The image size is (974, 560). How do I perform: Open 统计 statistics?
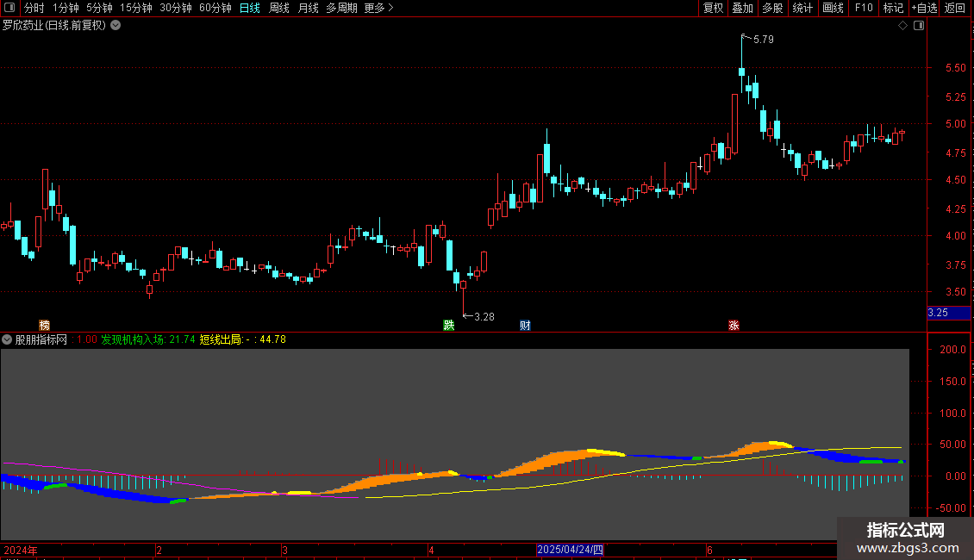coord(802,8)
